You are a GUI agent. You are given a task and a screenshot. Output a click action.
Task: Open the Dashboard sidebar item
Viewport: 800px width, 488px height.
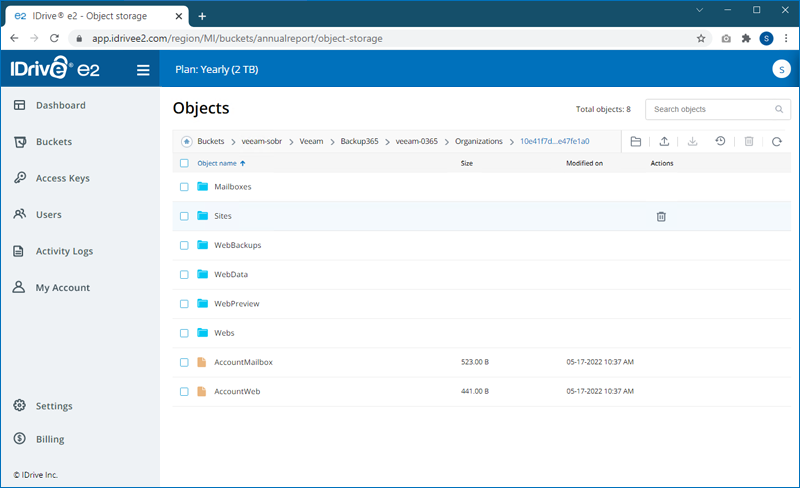coord(50,105)
